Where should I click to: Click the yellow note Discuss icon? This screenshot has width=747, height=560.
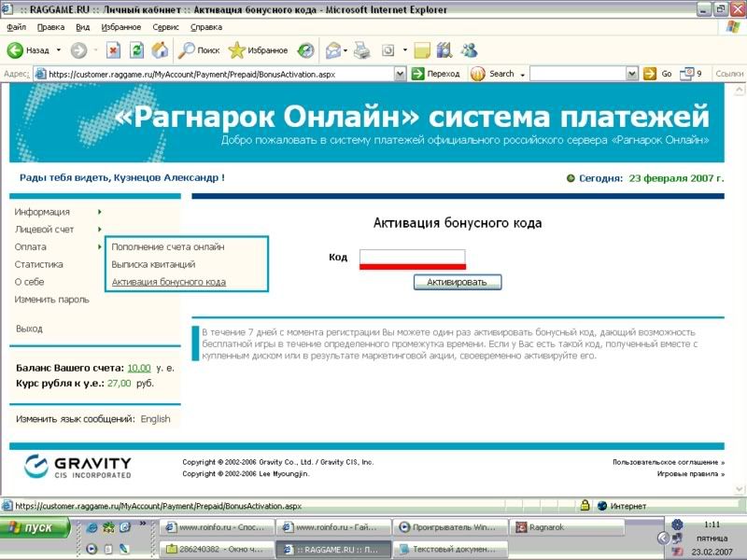(422, 50)
